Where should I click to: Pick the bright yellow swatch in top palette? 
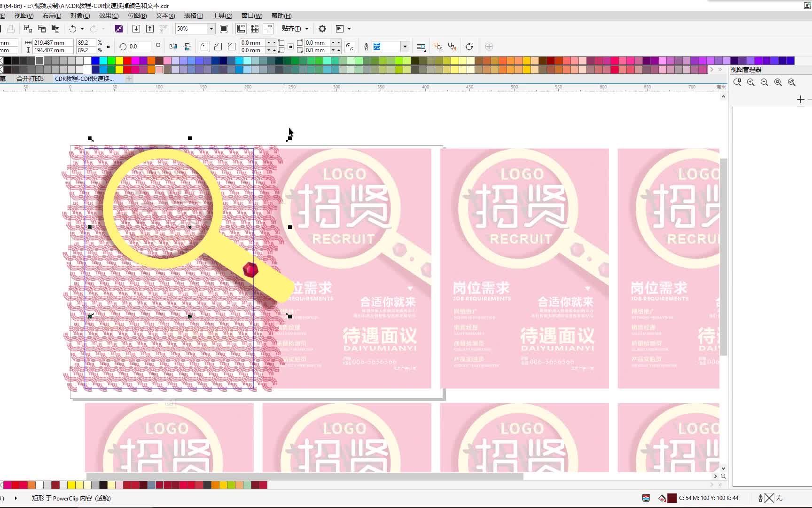coord(119,60)
